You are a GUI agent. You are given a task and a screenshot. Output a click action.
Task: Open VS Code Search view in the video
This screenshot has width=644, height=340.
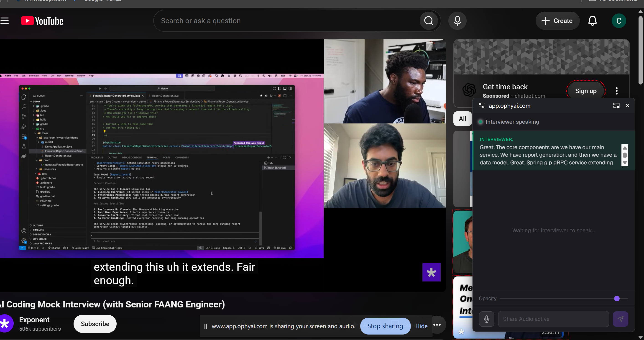[x=24, y=107]
